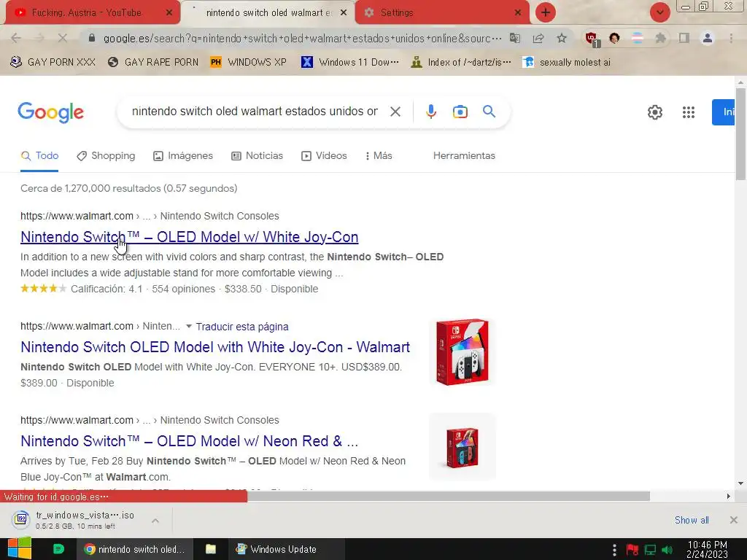This screenshot has width=747, height=560.
Task: Start a voice search with the microphone
Action: [x=430, y=112]
